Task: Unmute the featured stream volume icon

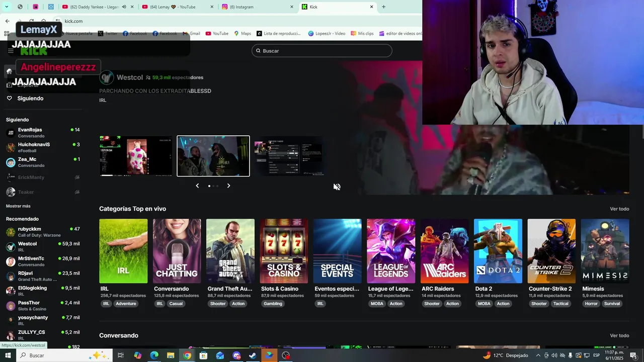Action: pyautogui.click(x=337, y=187)
